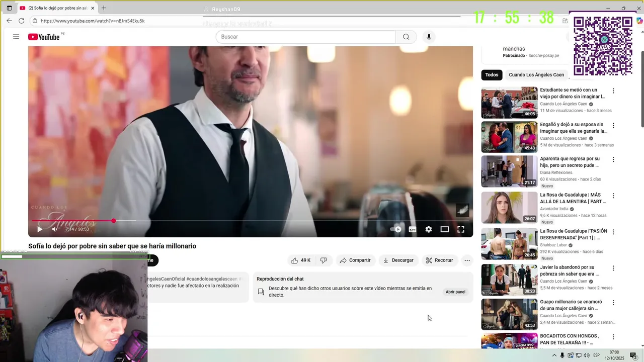Open the taskbar volume speaker icon
Viewport: 644px width, 362px height.
(586, 355)
